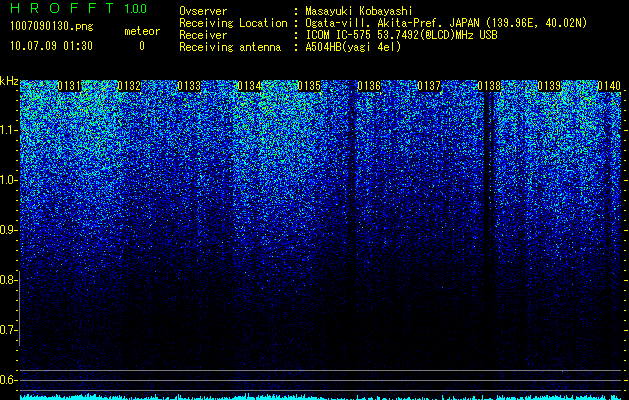Click the 0.6 kHz axis label
The image size is (629, 400).
(x=8, y=380)
